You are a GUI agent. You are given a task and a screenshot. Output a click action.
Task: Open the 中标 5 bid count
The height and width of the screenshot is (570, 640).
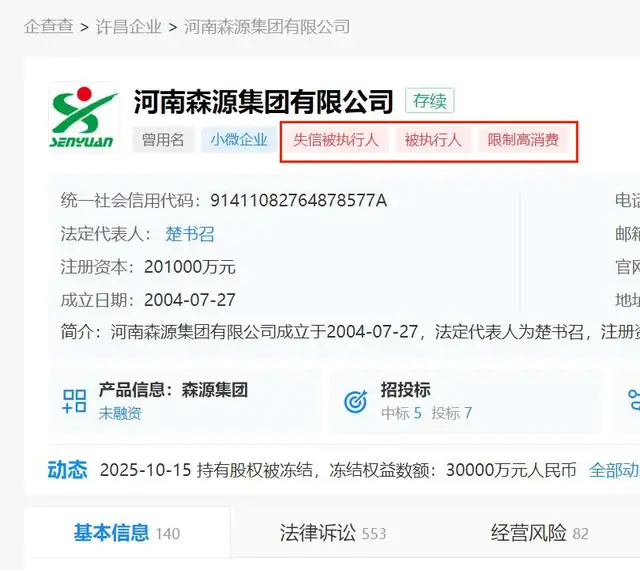[401, 413]
